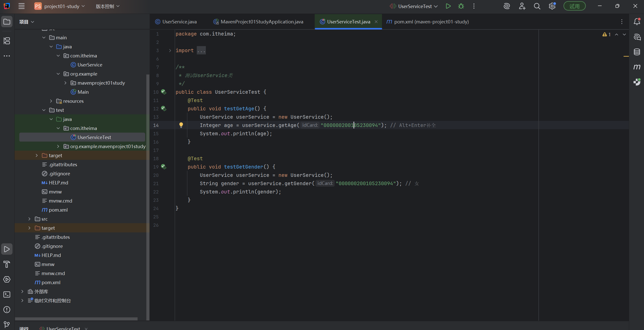Click the green Run button in toolbar

tap(448, 6)
